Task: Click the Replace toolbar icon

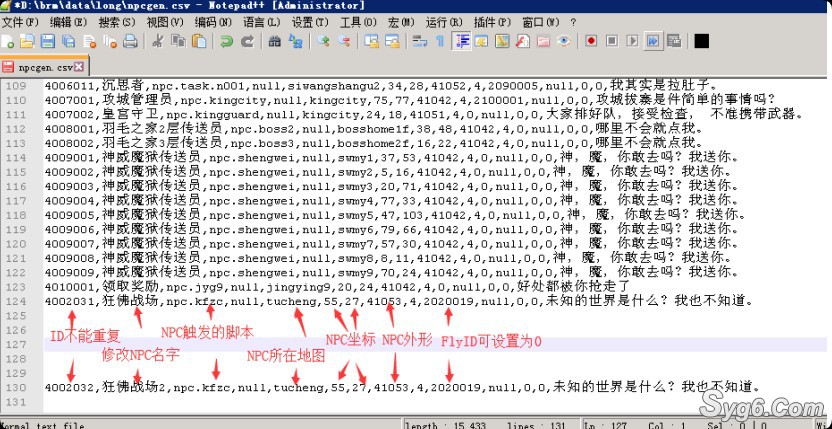Action: coord(296,41)
